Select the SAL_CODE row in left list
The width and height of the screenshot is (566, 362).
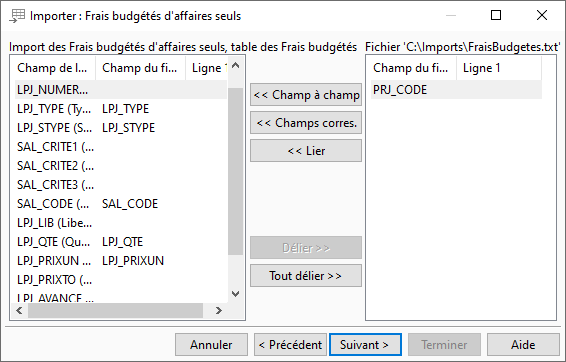pos(121,204)
